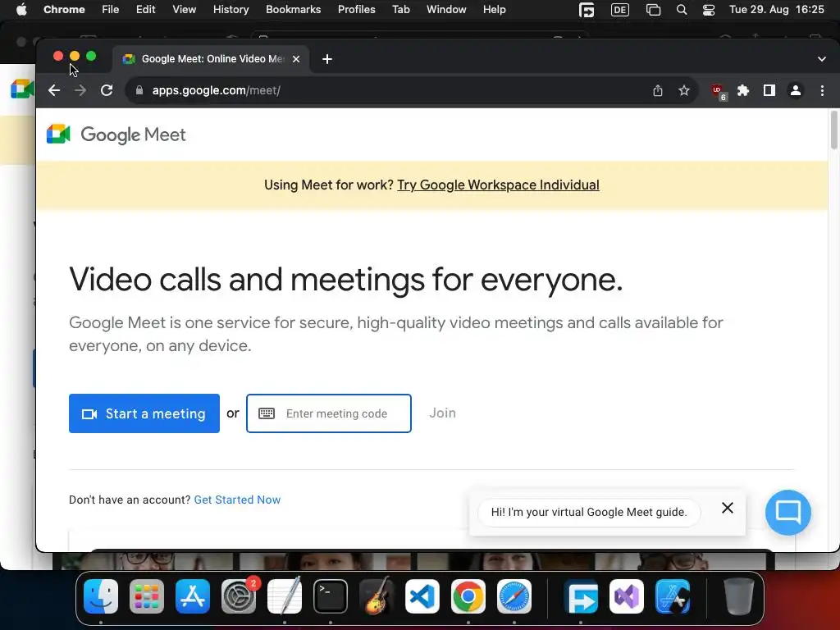Open the virtual guide chat bubble

click(x=788, y=512)
